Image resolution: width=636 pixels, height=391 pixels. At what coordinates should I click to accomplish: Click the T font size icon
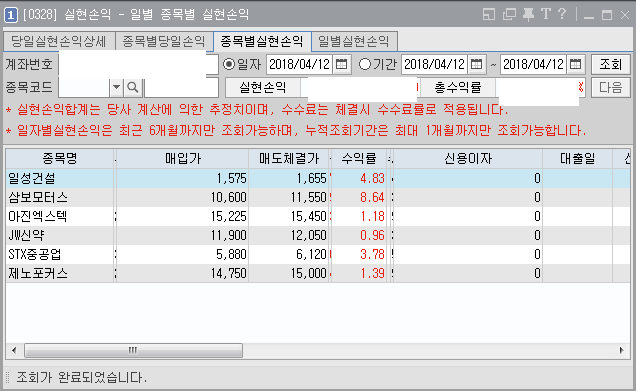click(x=546, y=14)
